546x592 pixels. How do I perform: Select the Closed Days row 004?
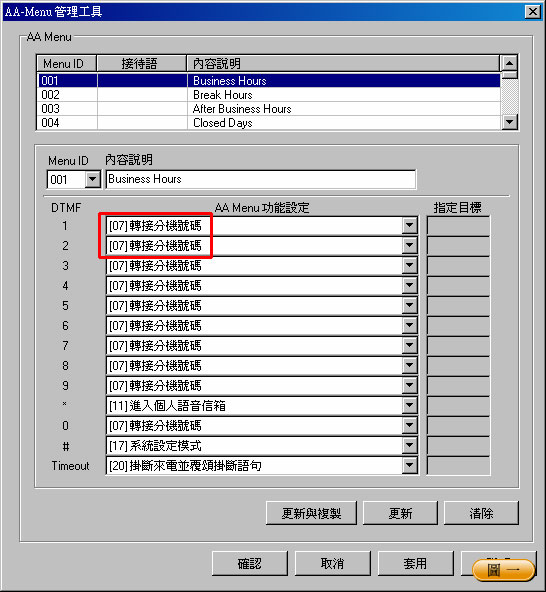(x=268, y=123)
